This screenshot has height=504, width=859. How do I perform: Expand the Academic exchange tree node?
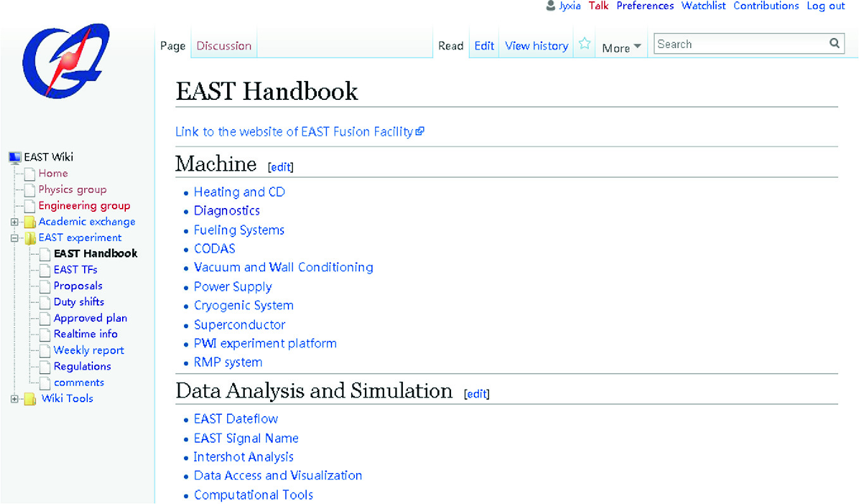(x=14, y=222)
